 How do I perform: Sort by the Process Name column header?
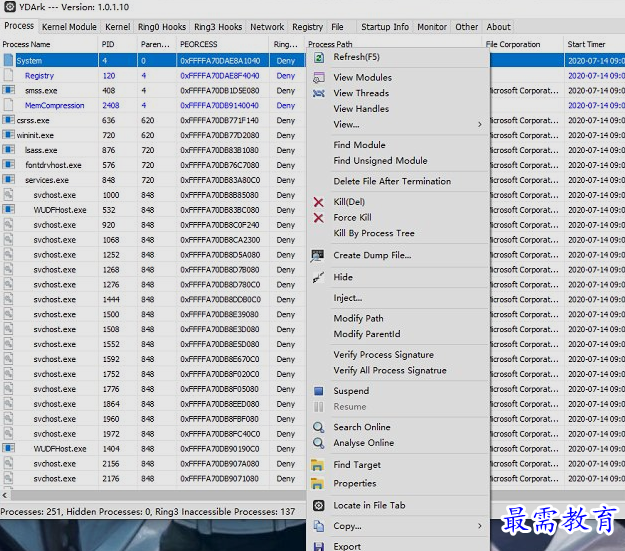click(49, 44)
